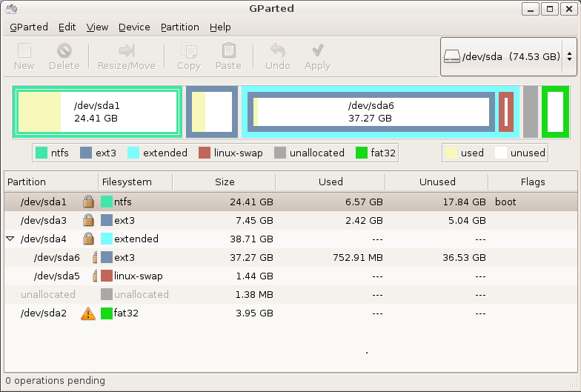581x392 pixels.
Task: Select the /dev/sda3 partition row
Action: [x=290, y=220]
